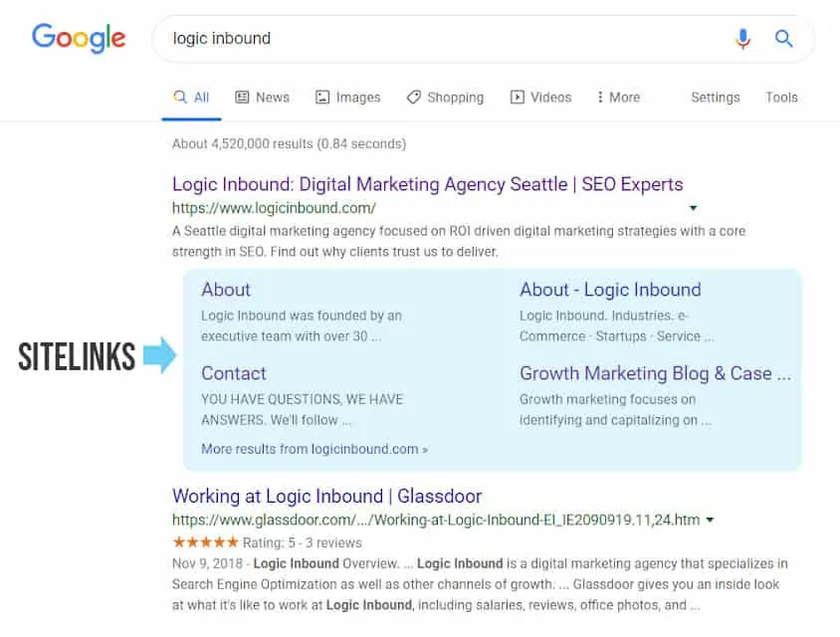Viewport: 840px width, 637px height.
Task: Click the blue search magnifier icon
Action: [784, 39]
